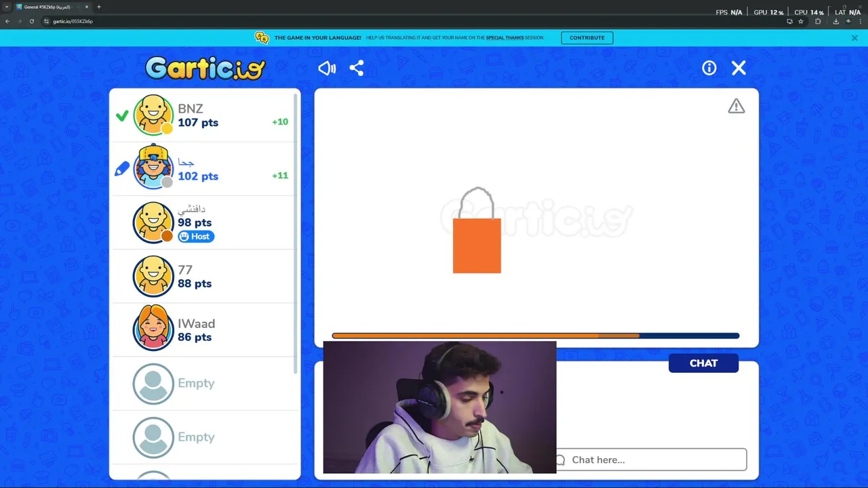Viewport: 868px width, 488px height.
Task: Click the +10 points gain label
Action: pyautogui.click(x=280, y=122)
